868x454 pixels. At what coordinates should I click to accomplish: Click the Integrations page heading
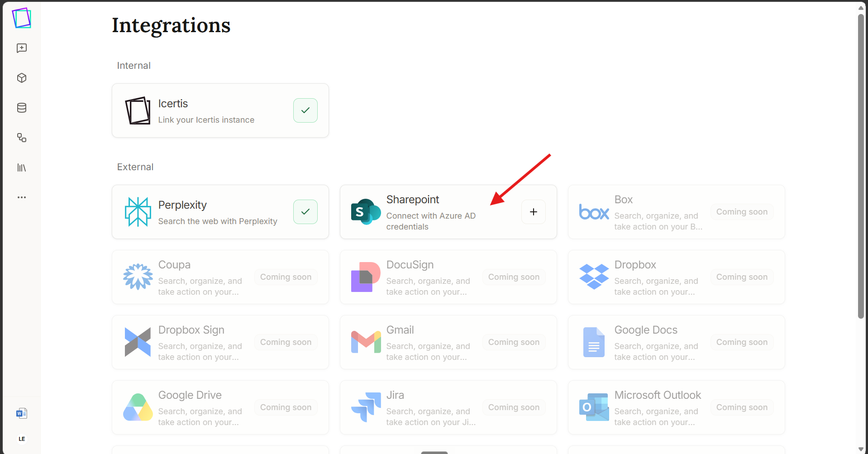pyautogui.click(x=171, y=25)
